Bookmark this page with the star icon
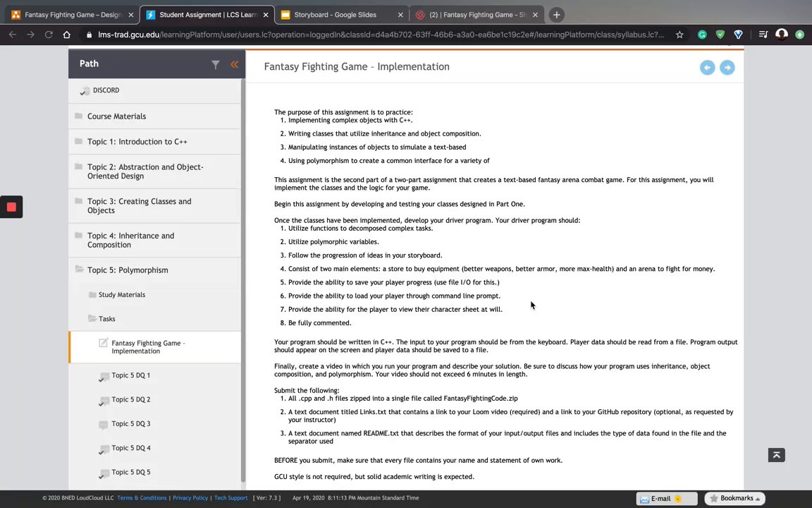Viewport: 812px width, 508px height. [679, 35]
